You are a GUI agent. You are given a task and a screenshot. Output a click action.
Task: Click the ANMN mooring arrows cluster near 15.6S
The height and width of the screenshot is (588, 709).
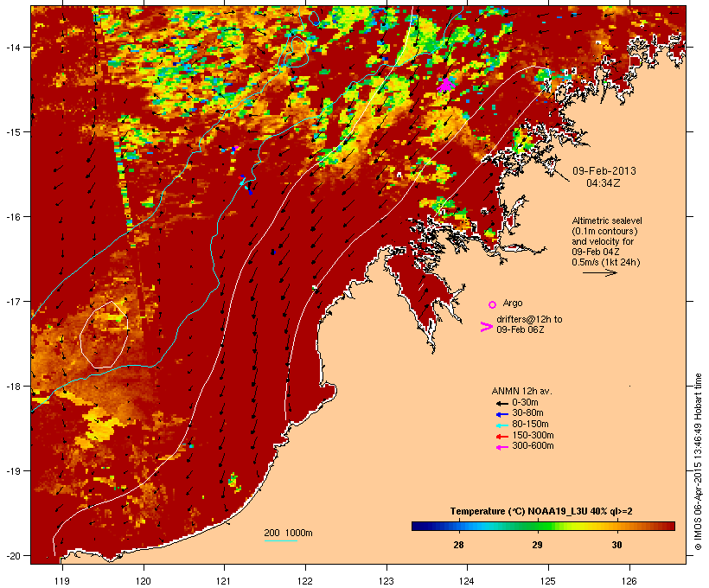pos(246,184)
